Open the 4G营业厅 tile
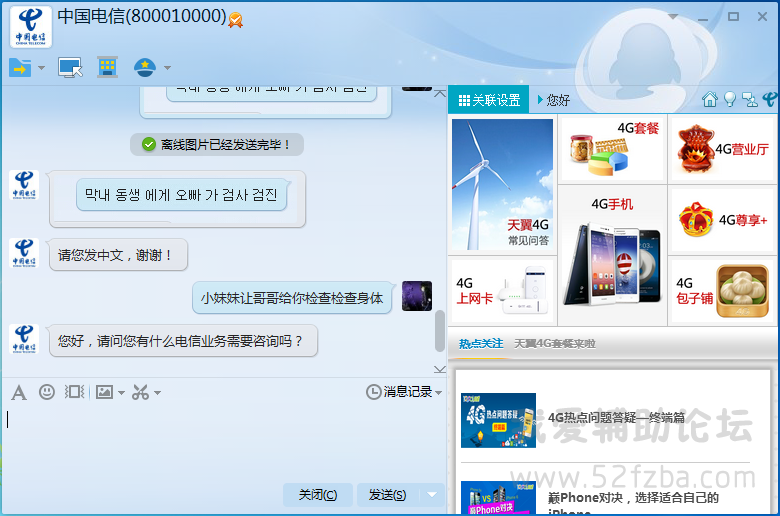This screenshot has height=516, width=780. coord(723,148)
